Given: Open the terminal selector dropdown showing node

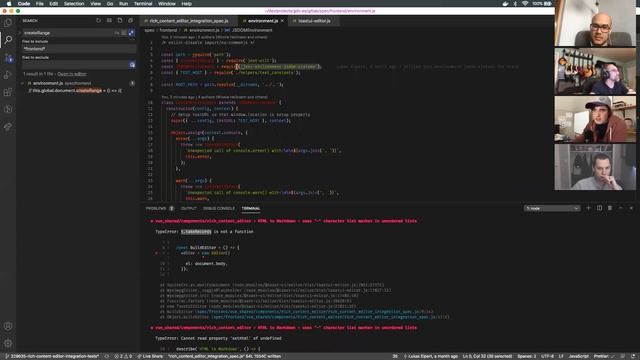Looking at the screenshot, I should pyautogui.click(x=552, y=209).
